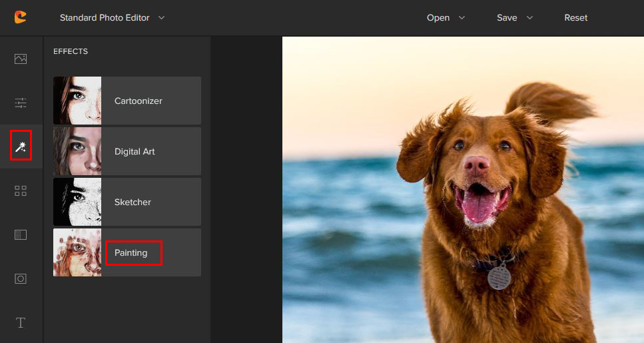
Task: Open the image edit panel icon
Action: pyautogui.click(x=21, y=59)
